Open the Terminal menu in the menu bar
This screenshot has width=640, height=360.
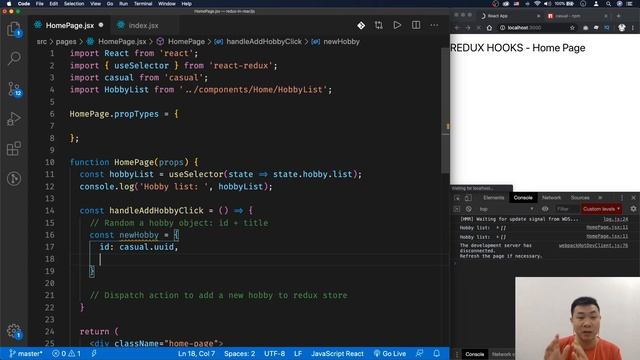coord(143,4)
